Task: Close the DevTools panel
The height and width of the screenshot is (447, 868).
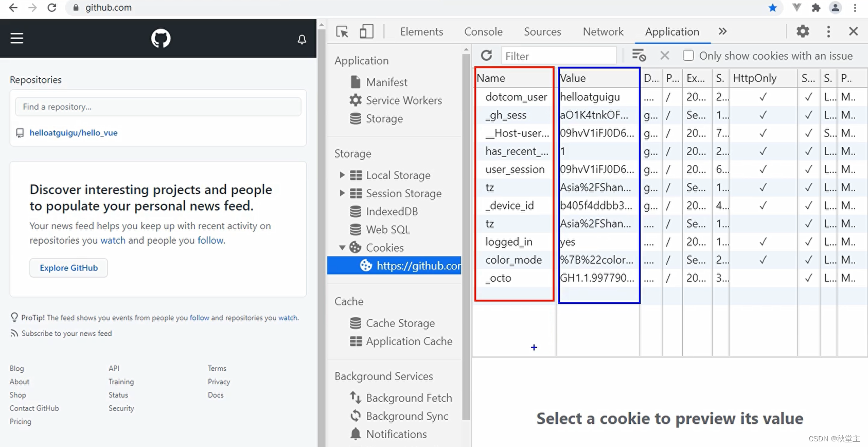Action: (854, 31)
